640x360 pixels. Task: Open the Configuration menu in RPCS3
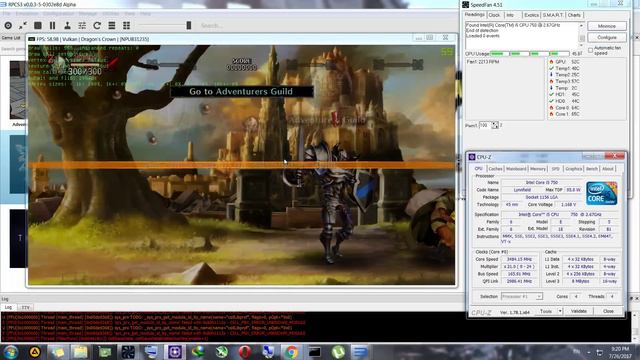[x=58, y=13]
